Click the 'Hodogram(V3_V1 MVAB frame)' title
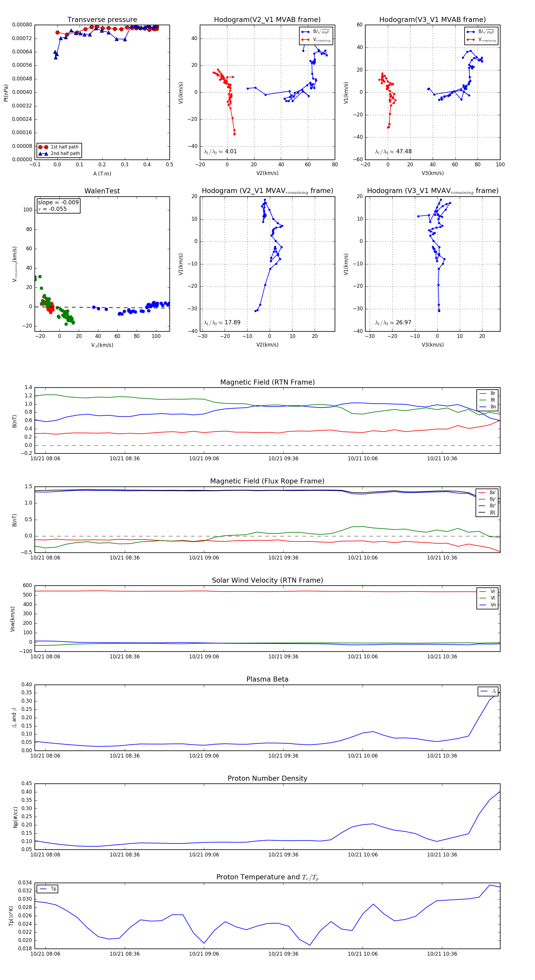 click(x=432, y=20)
